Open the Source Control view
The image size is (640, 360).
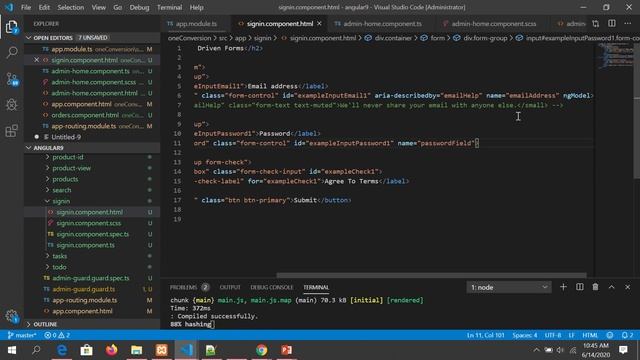pos(11,79)
